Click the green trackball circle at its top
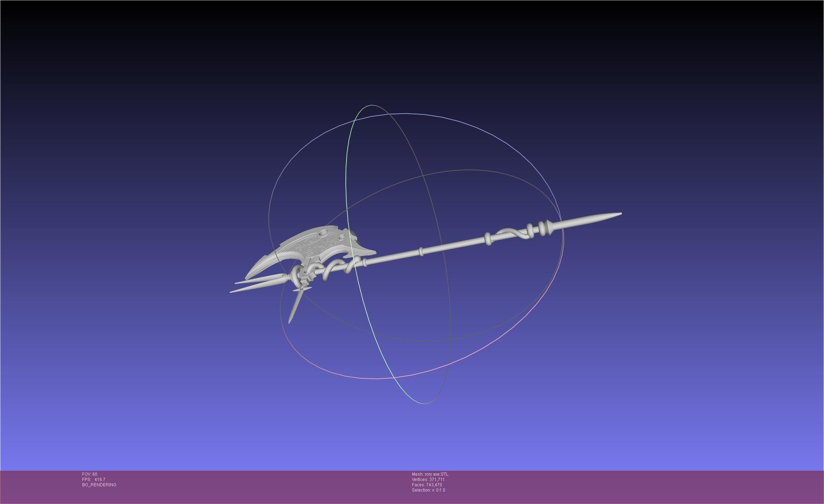Viewport: 824px width, 504px height. [x=371, y=105]
